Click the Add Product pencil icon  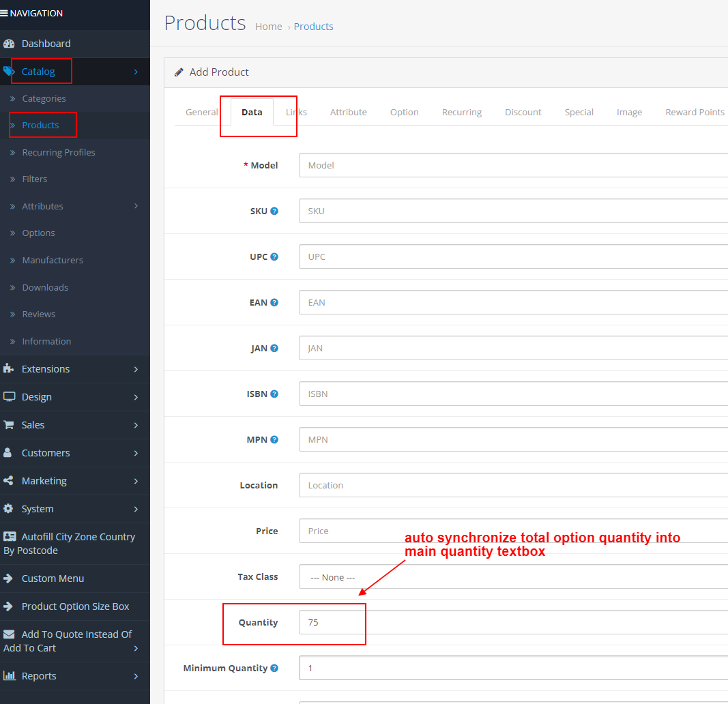178,72
